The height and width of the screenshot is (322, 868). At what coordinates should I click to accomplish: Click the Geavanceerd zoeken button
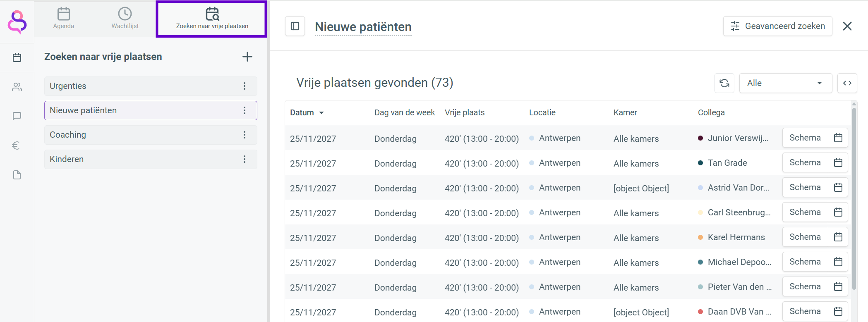(777, 26)
